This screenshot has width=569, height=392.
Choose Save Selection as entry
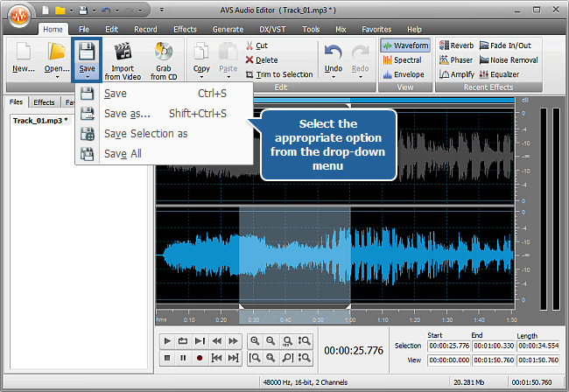(x=164, y=134)
